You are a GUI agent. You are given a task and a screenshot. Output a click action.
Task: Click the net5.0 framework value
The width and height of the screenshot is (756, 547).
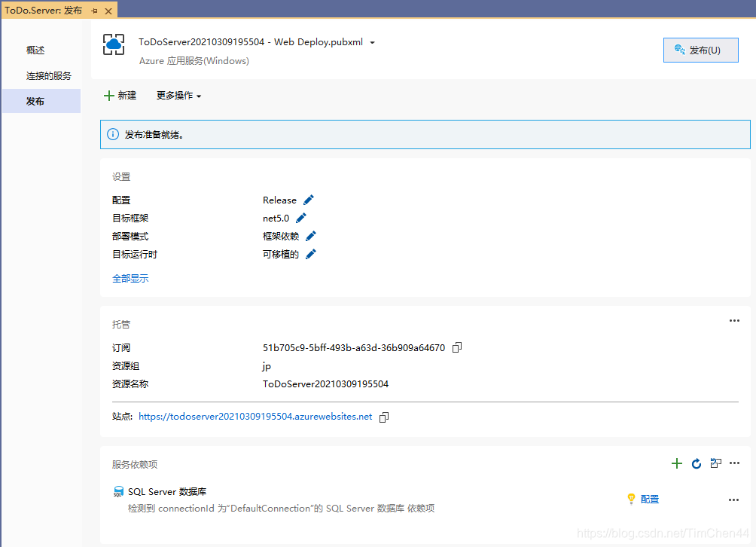276,218
